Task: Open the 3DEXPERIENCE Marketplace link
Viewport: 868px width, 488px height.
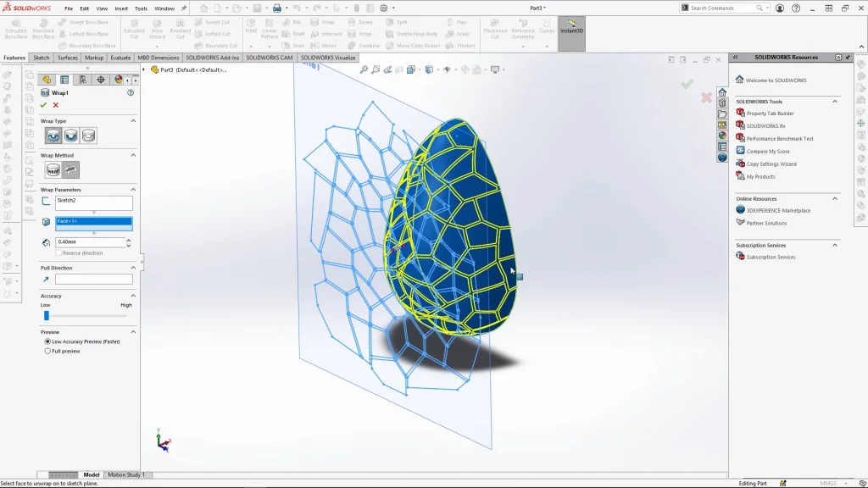Action: tap(777, 210)
